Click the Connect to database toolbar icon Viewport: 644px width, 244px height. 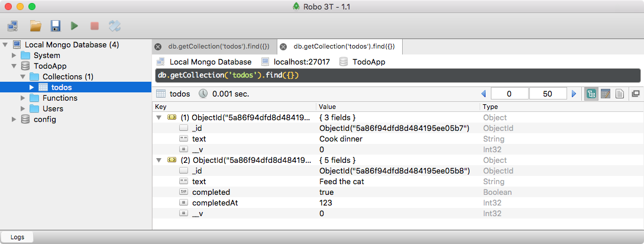(x=12, y=25)
